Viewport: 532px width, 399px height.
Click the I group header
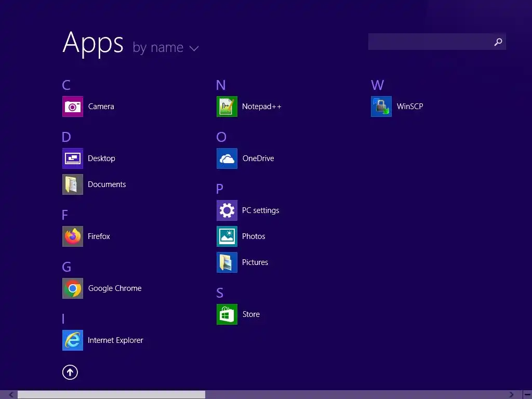coord(63,319)
